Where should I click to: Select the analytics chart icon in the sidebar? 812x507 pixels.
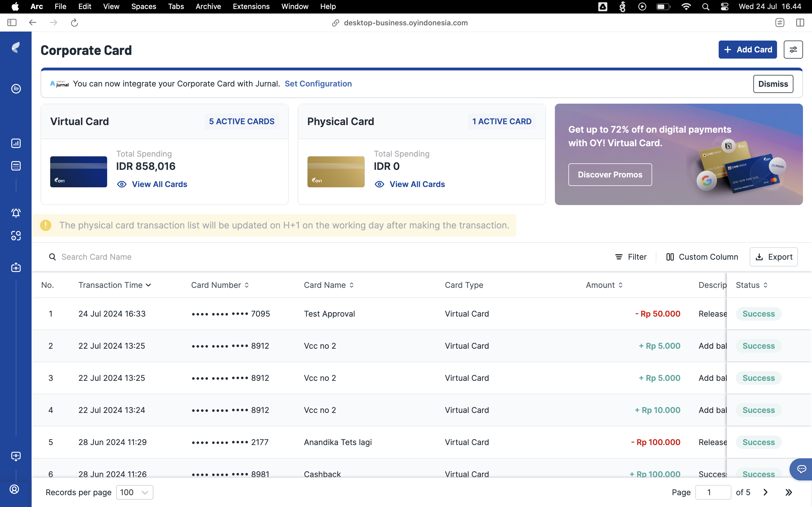[x=16, y=143]
